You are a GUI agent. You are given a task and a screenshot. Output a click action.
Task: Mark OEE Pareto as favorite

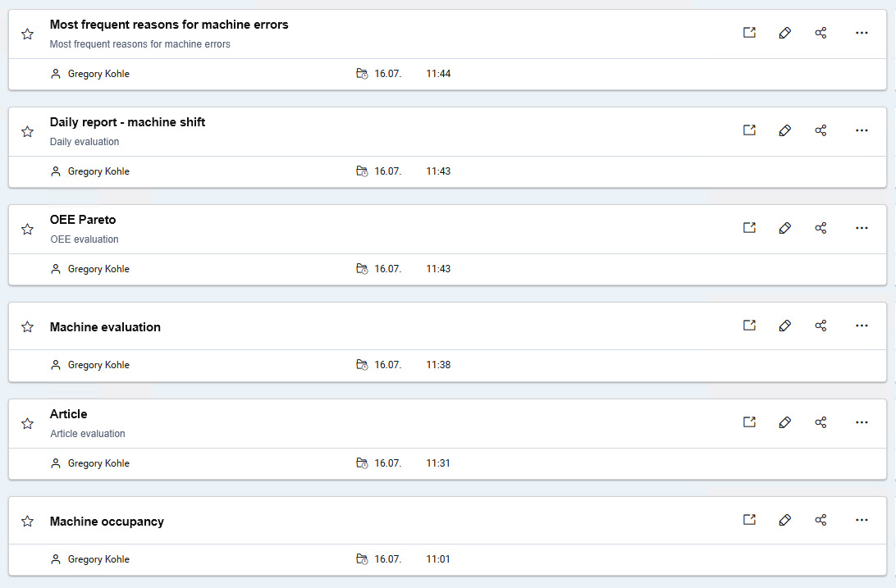tap(27, 230)
